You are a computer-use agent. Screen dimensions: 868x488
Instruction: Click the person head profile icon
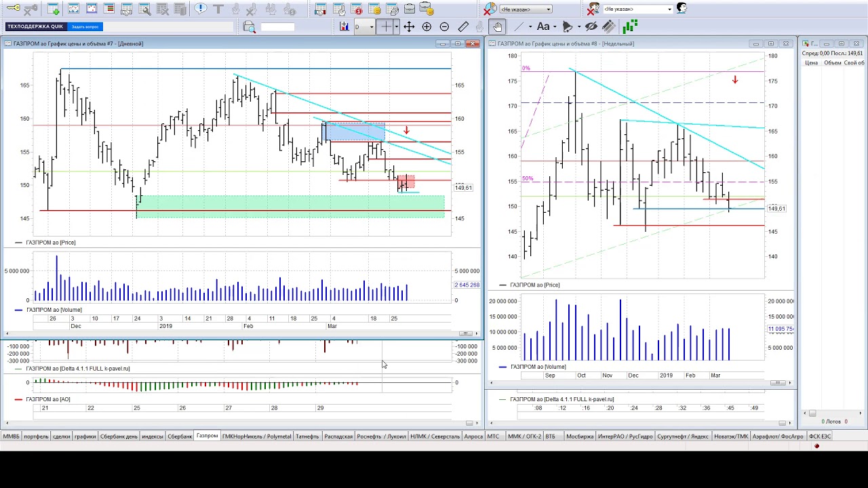click(682, 8)
